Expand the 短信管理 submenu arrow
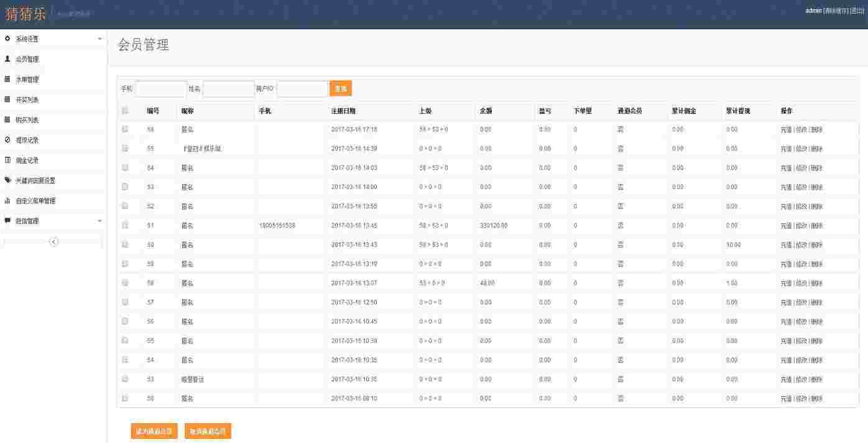 pos(99,221)
